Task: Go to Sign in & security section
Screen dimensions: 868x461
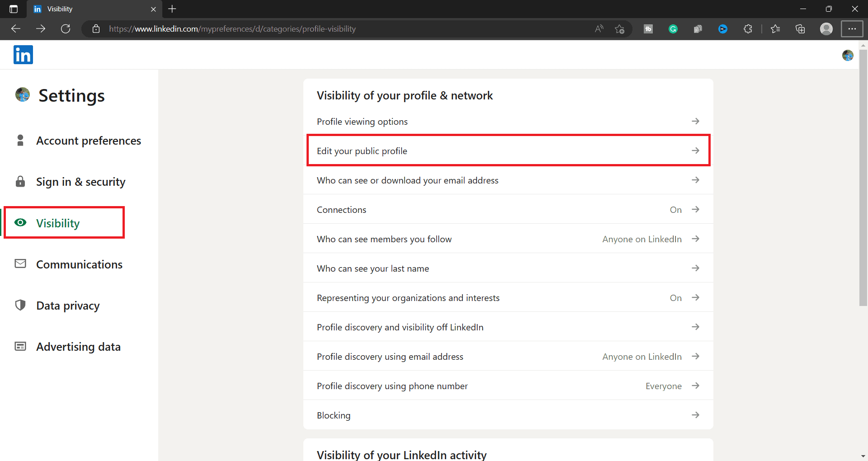Action: 80,182
